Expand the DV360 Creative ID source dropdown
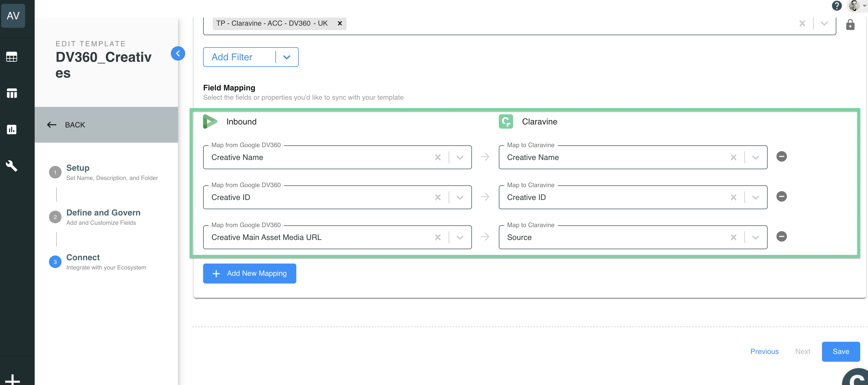 click(x=460, y=197)
